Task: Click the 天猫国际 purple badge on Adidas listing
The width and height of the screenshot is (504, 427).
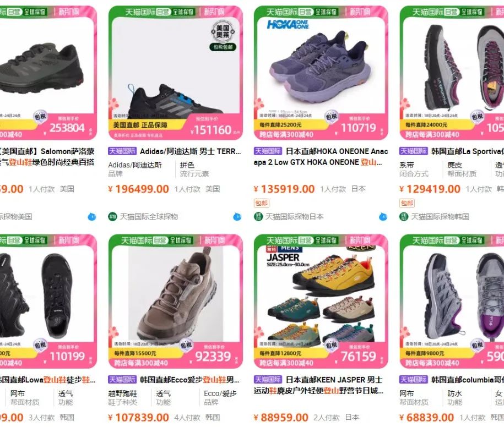Action: coord(122,151)
